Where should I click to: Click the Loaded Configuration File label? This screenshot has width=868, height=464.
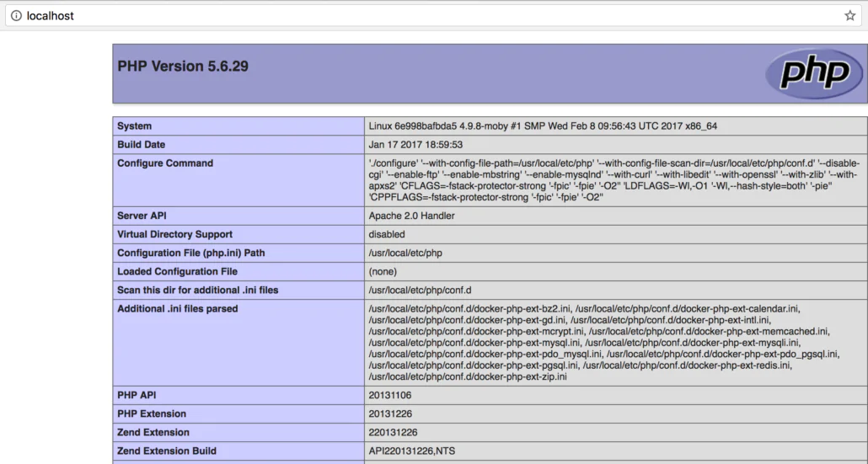coord(177,271)
